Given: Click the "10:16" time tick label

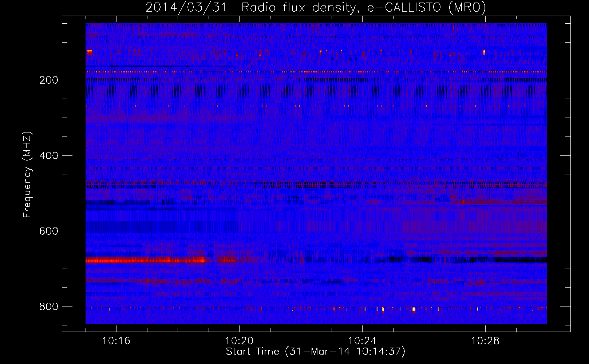Looking at the screenshot, I should (x=116, y=341).
